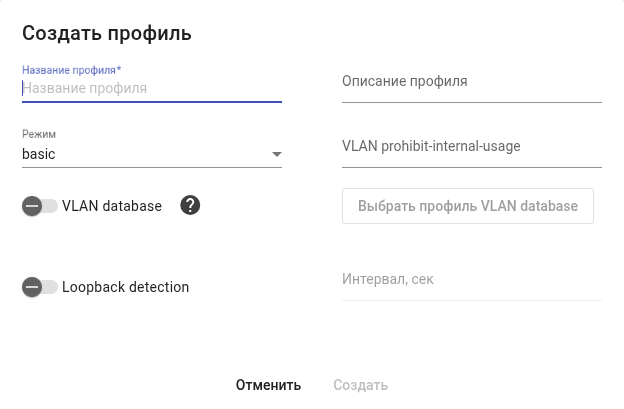Screen dimensions: 624x409
Task: Click the Отменить button
Action: click(268, 385)
